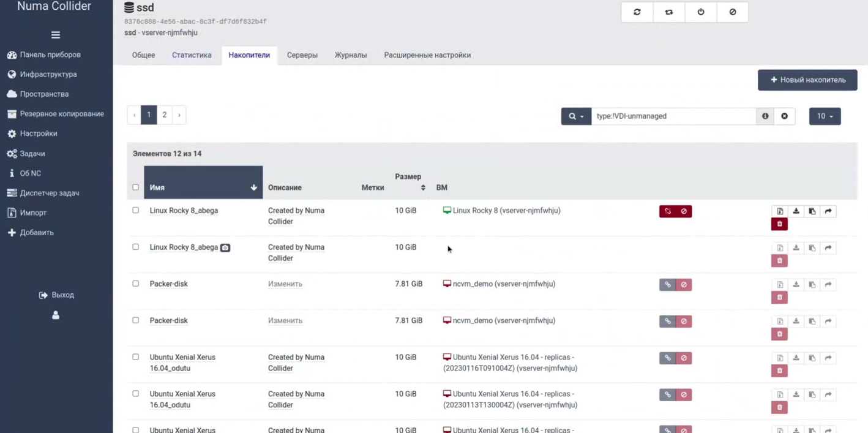Click download icon in Linux Rocky 8 VM row
The width and height of the screenshot is (868, 433).
(796, 211)
